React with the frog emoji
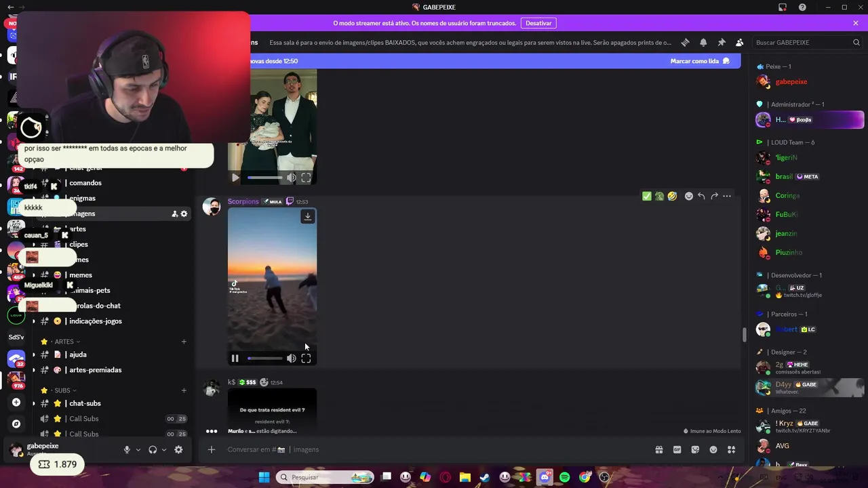This screenshot has height=488, width=868. 659,196
